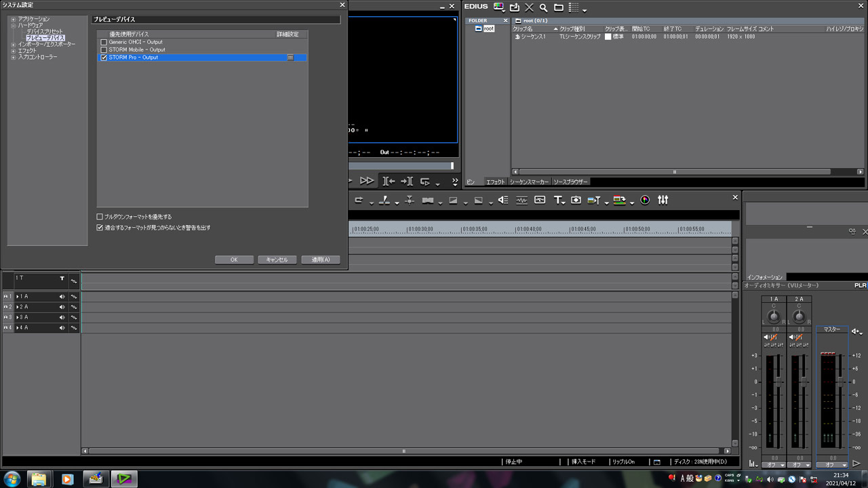Open the オフ dropdown under mixer channel 1 A
This screenshot has height=488, width=868.
coord(774,465)
